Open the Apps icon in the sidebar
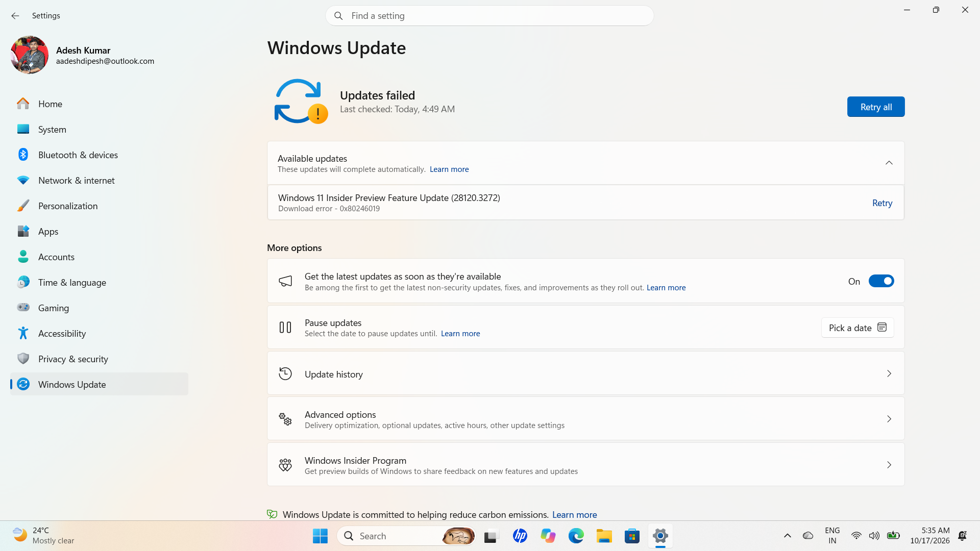 pos(23,231)
